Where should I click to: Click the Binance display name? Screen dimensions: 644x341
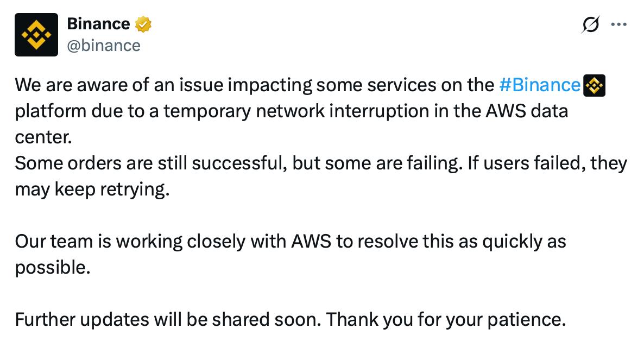point(99,24)
